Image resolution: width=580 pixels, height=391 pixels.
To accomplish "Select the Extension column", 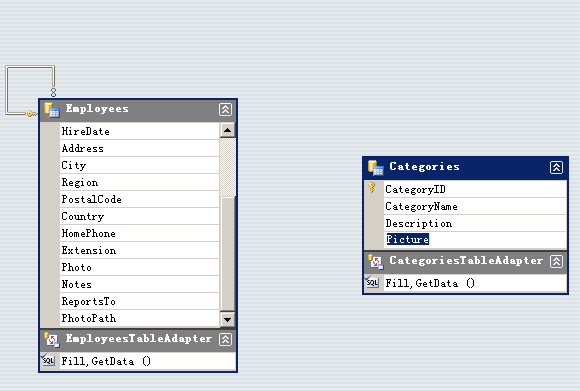I will point(139,250).
